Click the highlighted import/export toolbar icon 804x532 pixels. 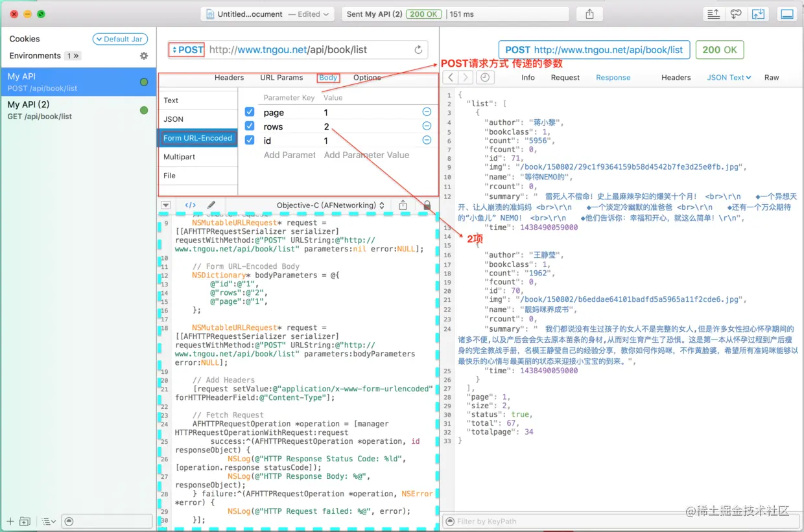(757, 14)
